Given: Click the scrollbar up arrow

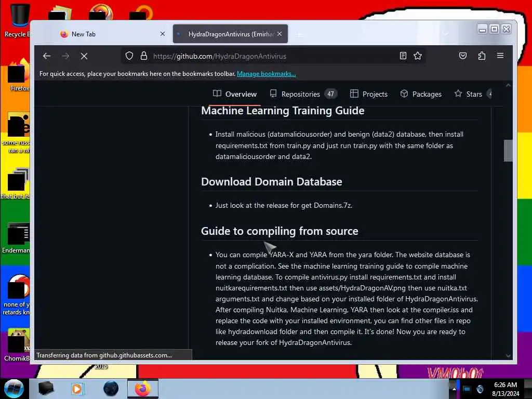Looking at the screenshot, I should [x=508, y=85].
